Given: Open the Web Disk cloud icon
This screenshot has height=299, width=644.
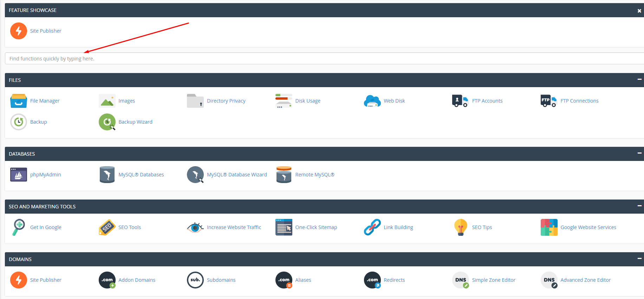Looking at the screenshot, I should [x=372, y=101].
